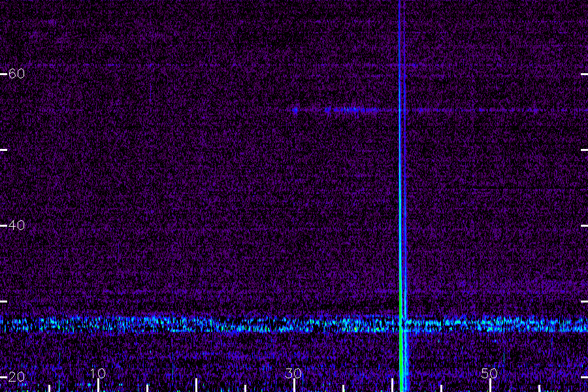The image size is (588, 392).
Task: Click the 30 label on horizontal axis
Action: (x=293, y=373)
